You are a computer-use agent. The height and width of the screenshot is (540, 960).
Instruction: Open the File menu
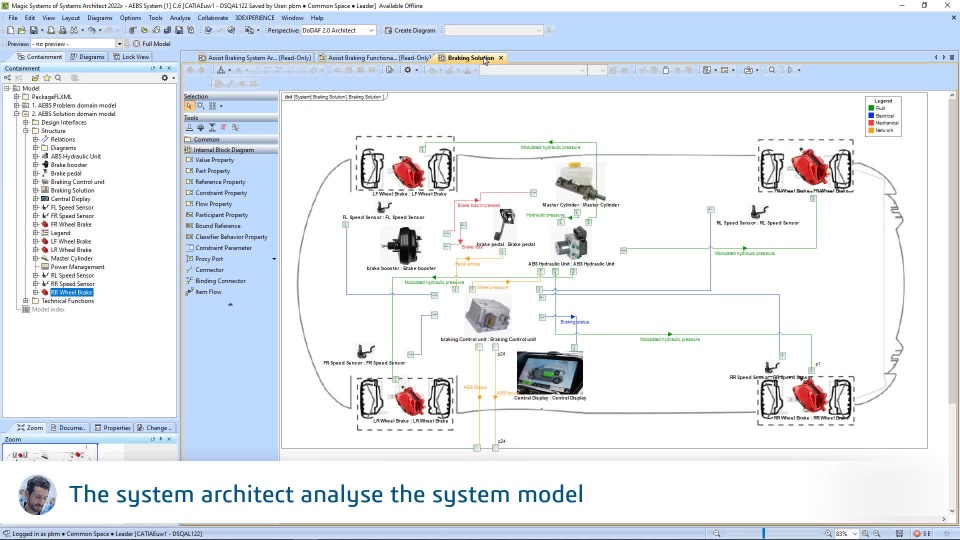tap(13, 18)
